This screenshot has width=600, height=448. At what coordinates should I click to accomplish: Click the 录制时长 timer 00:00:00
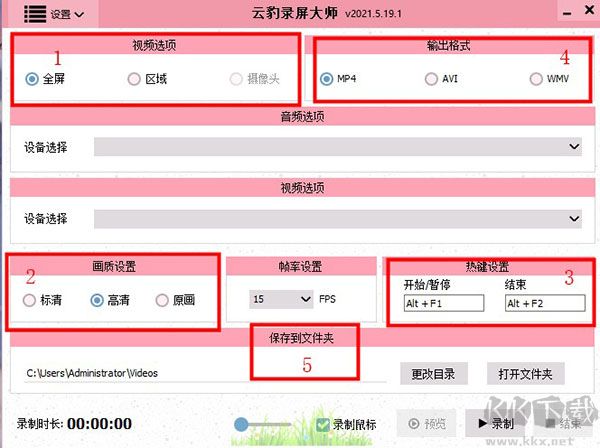99,424
